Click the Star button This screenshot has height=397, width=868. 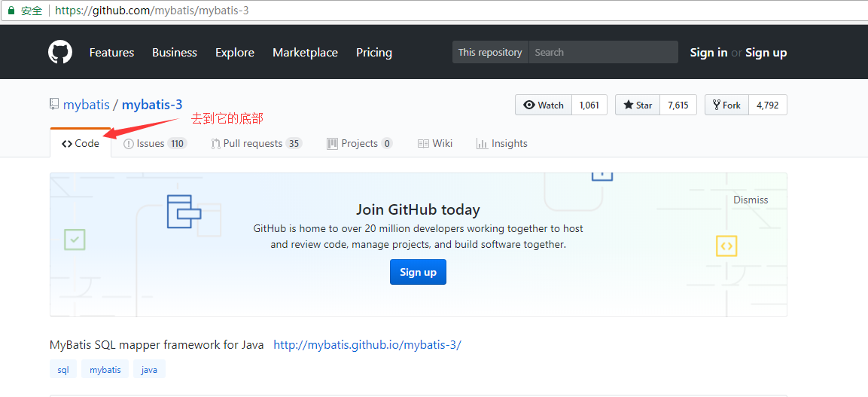(638, 105)
